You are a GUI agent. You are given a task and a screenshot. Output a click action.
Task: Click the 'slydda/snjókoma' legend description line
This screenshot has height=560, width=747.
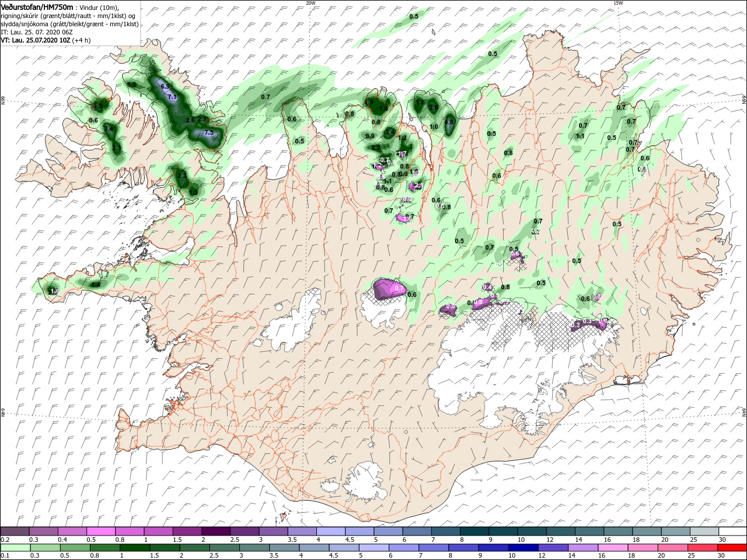[69, 24]
